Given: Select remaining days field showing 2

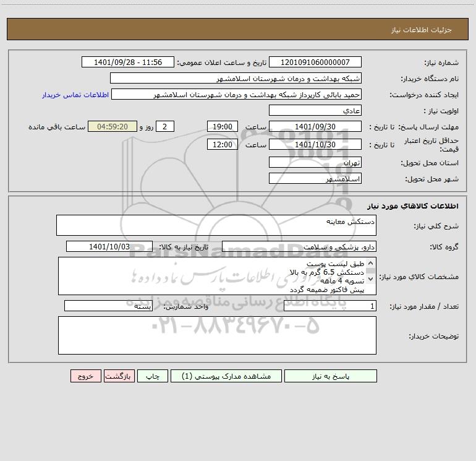Looking at the screenshot, I should tap(165, 126).
